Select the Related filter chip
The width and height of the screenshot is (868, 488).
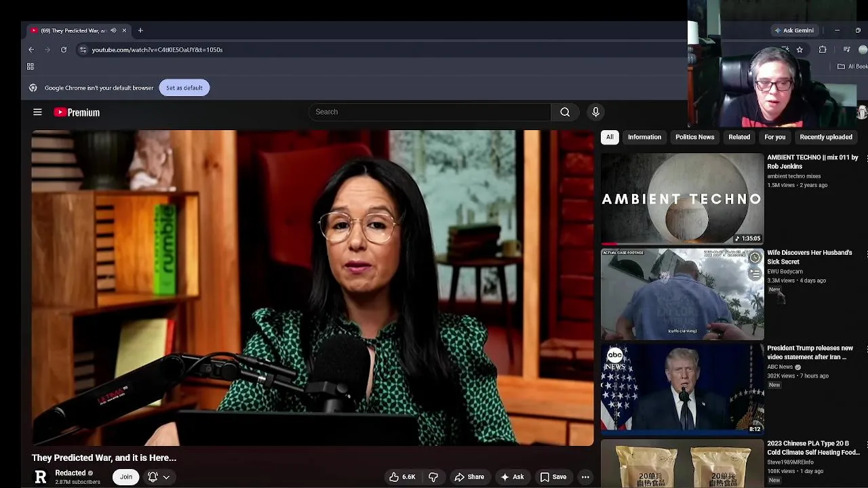[x=739, y=137]
